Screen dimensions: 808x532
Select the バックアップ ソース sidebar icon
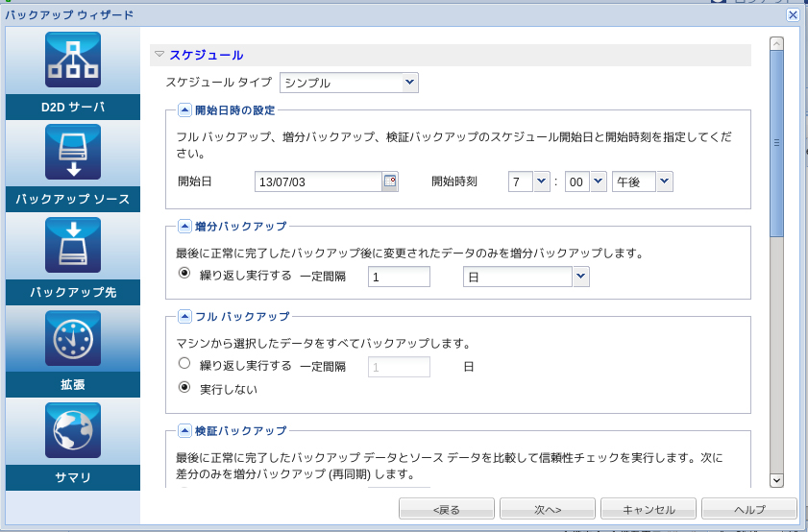[73, 154]
